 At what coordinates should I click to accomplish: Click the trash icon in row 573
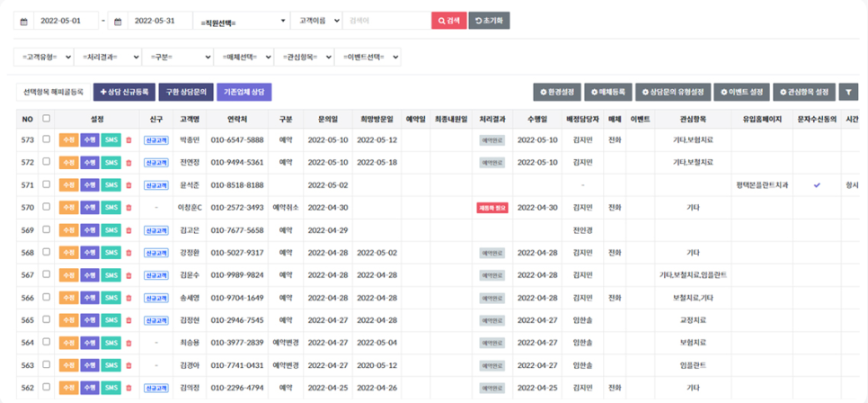click(128, 140)
